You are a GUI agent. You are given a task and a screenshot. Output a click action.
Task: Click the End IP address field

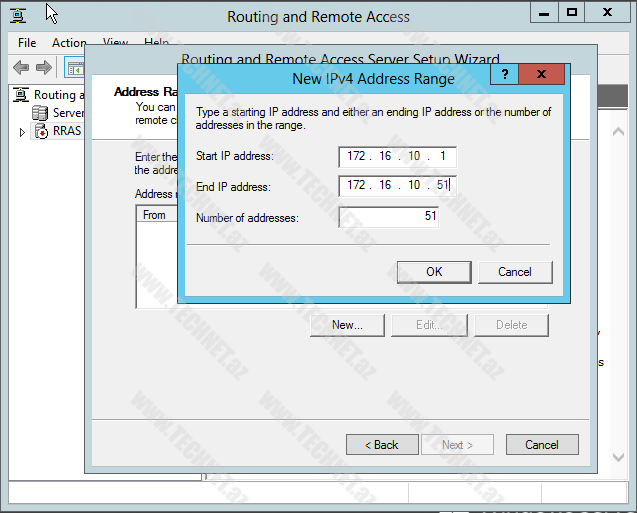point(398,185)
